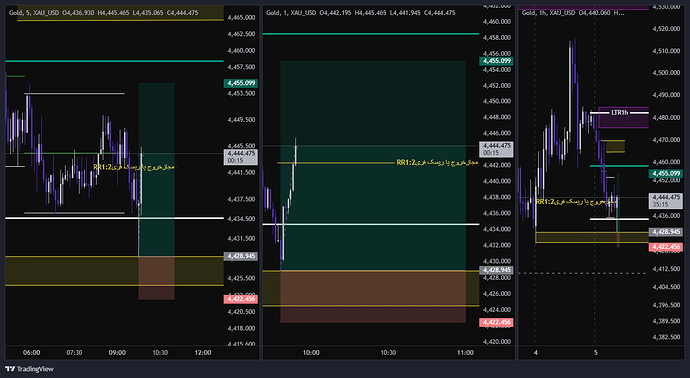
Task: Click the 4,437.500 price scale tick
Action: coord(241,199)
